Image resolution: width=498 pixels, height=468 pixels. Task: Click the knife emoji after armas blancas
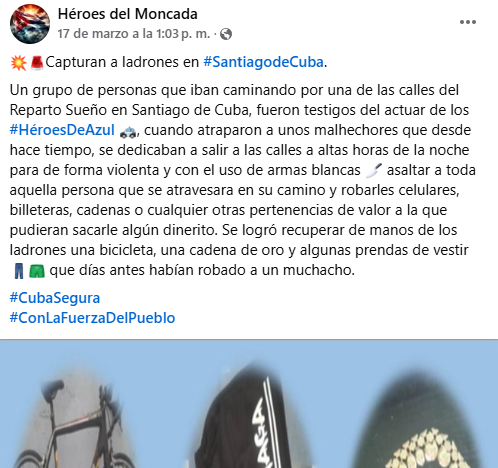pyautogui.click(x=374, y=170)
